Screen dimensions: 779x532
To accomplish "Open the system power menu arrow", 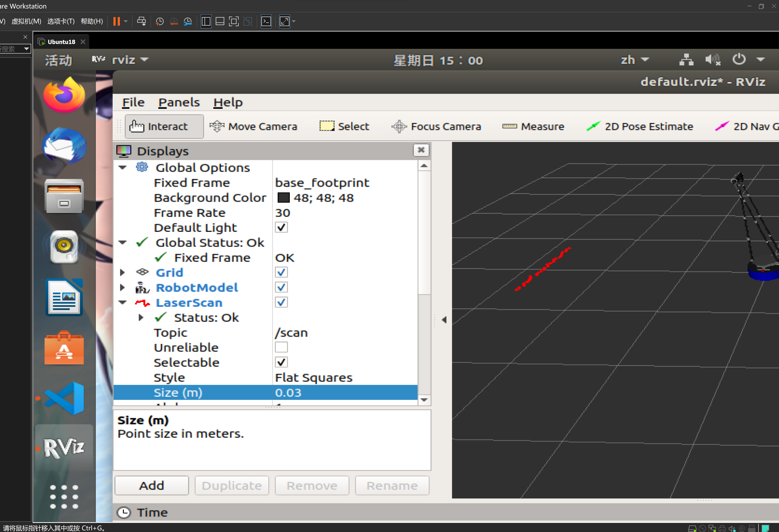I will click(761, 60).
